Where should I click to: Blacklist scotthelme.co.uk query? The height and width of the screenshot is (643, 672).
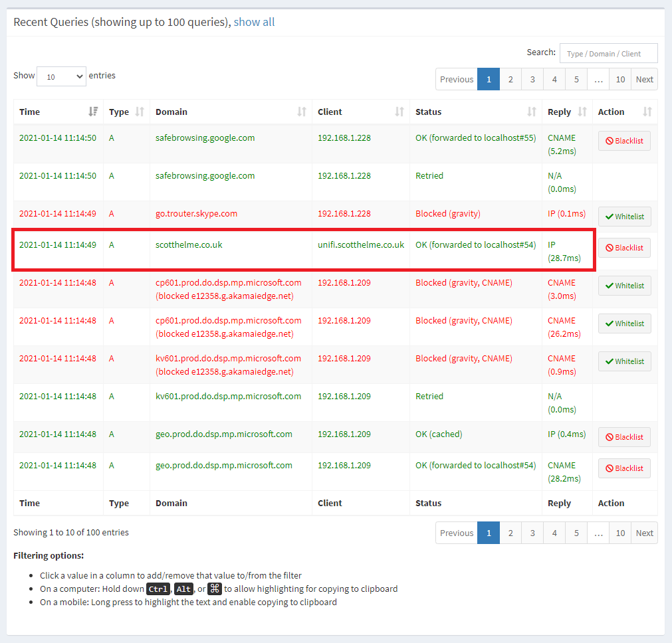[624, 248]
